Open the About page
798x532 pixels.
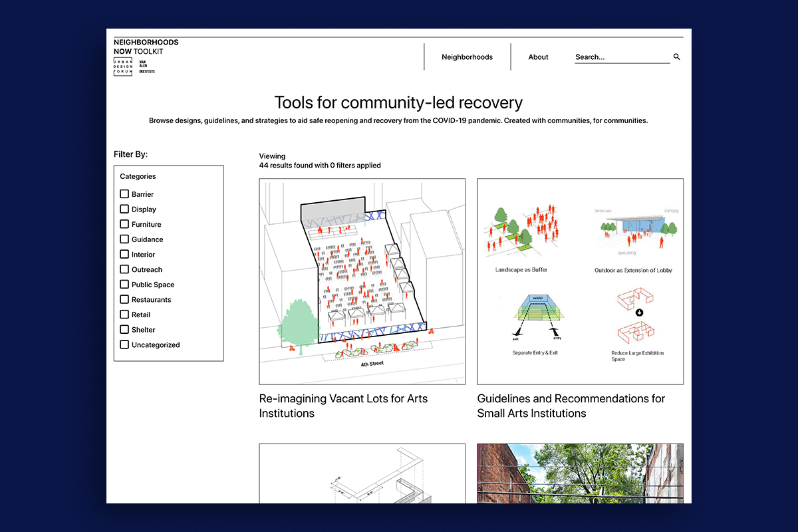click(x=538, y=57)
